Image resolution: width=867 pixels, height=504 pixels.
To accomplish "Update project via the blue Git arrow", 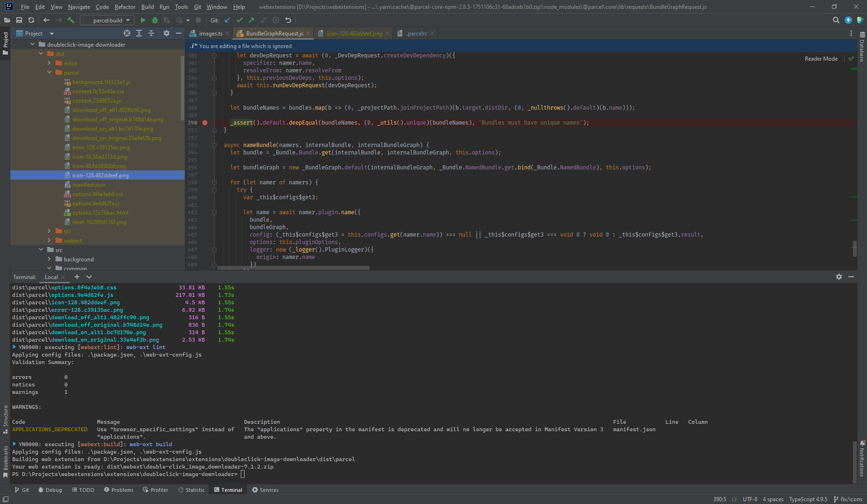I will [227, 20].
